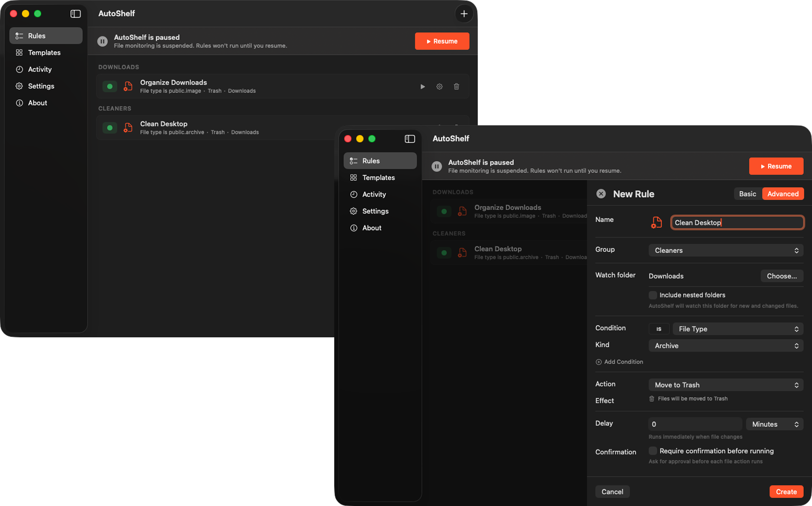The width and height of the screenshot is (812, 506).
Task: Toggle the sidebar in the back AutoShelf window
Action: (76, 14)
